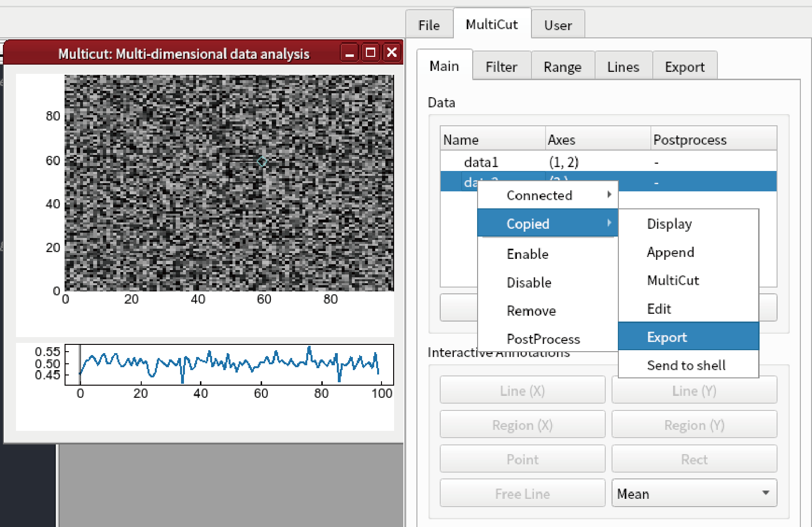
Task: Choose Send to shell option
Action: (688, 365)
